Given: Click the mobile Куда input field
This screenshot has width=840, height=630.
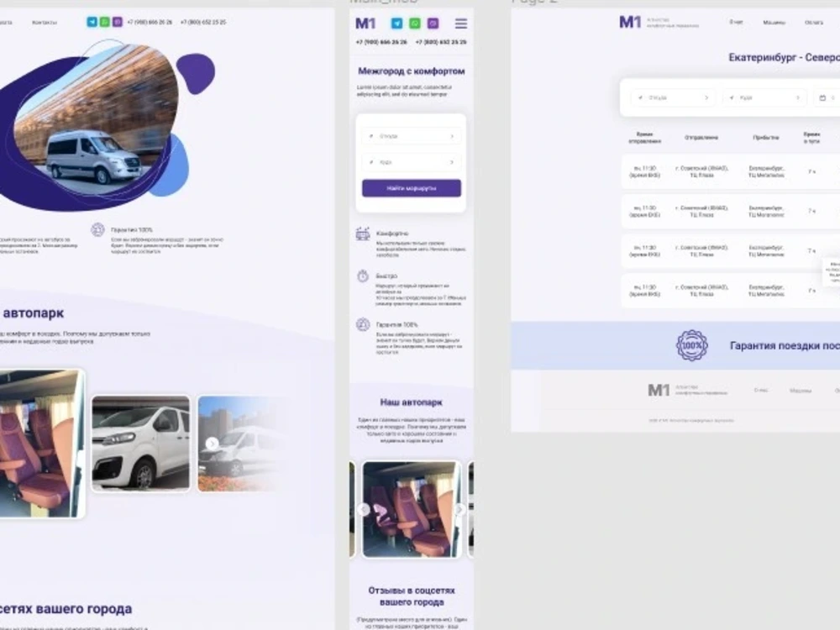Looking at the screenshot, I should click(x=412, y=162).
